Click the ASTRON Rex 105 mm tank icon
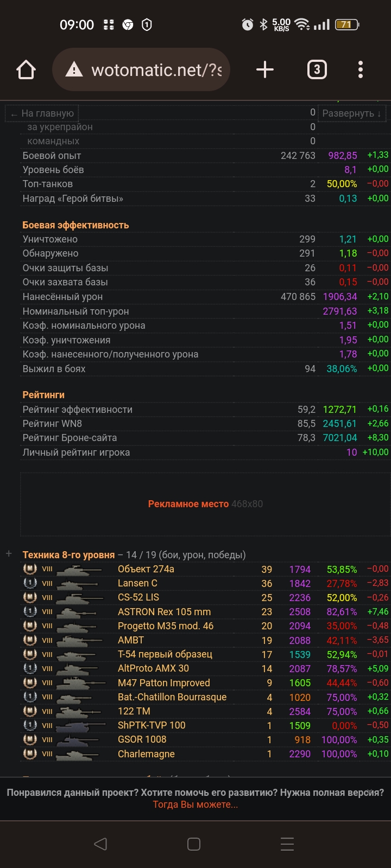This screenshot has width=391, height=868. tap(79, 612)
